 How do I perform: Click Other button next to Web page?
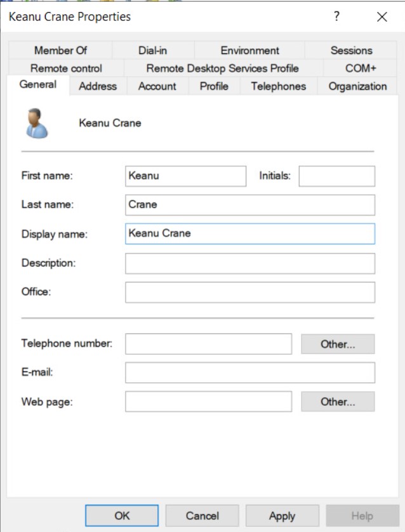click(x=338, y=402)
